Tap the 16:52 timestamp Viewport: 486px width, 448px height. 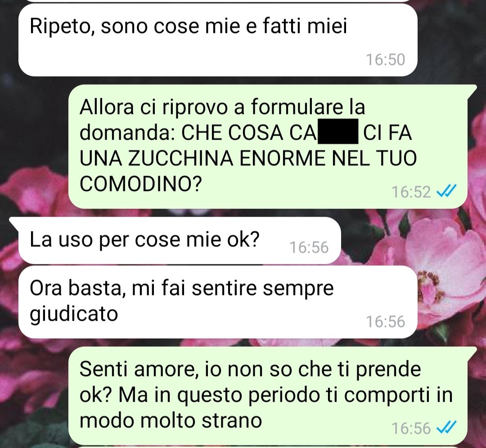411,192
